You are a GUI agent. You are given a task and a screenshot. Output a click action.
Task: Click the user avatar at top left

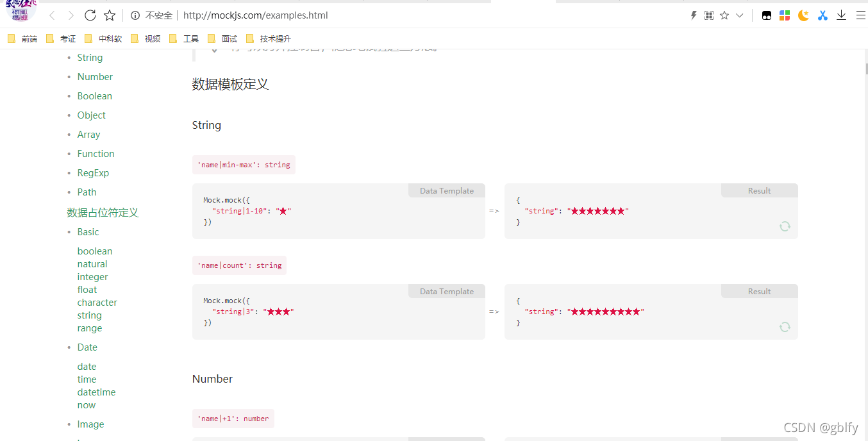(x=21, y=11)
